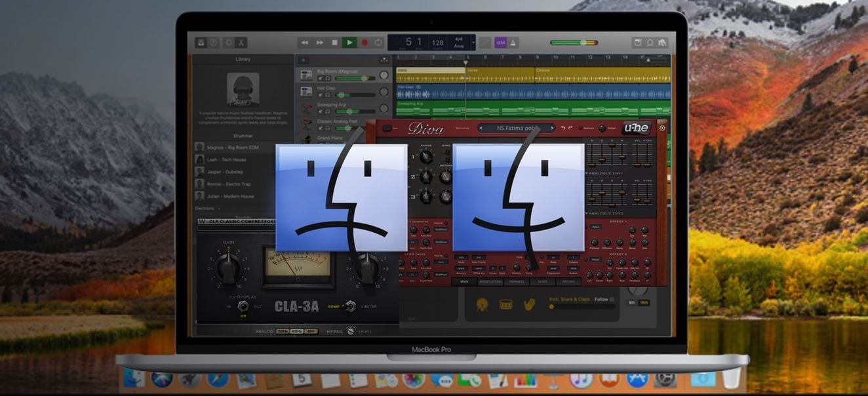
Task: Click the Rewind transport button
Action: coord(304,43)
